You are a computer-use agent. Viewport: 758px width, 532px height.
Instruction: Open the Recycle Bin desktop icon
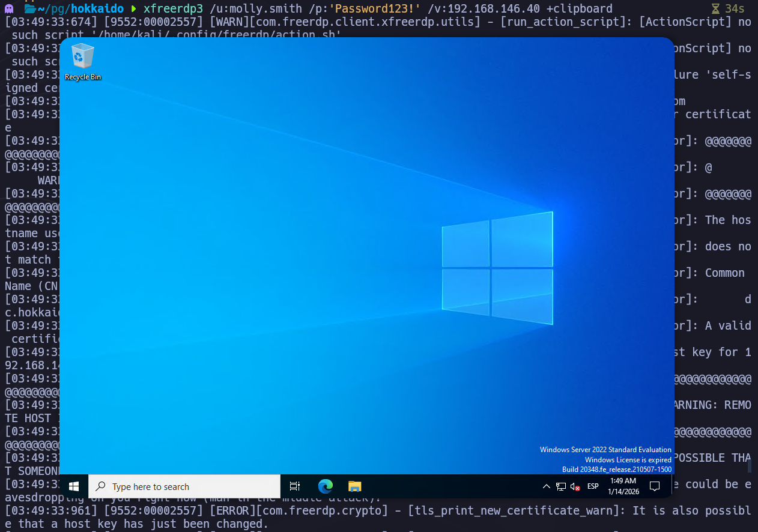click(x=83, y=61)
